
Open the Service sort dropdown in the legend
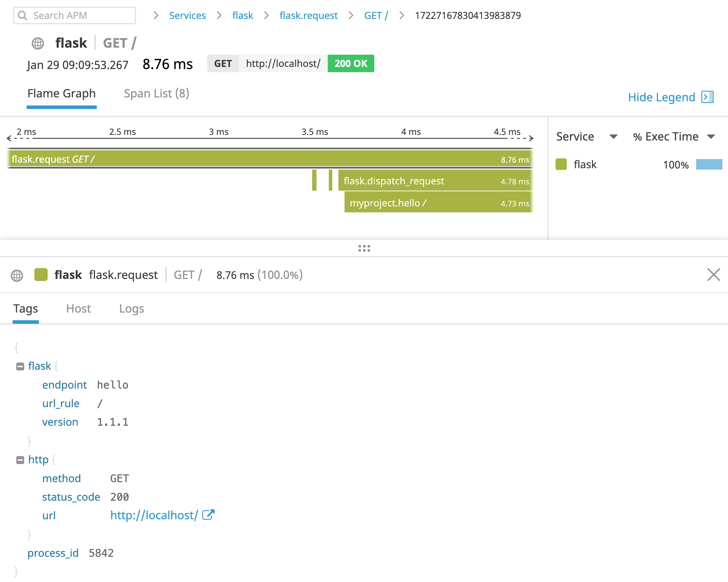pyautogui.click(x=613, y=137)
